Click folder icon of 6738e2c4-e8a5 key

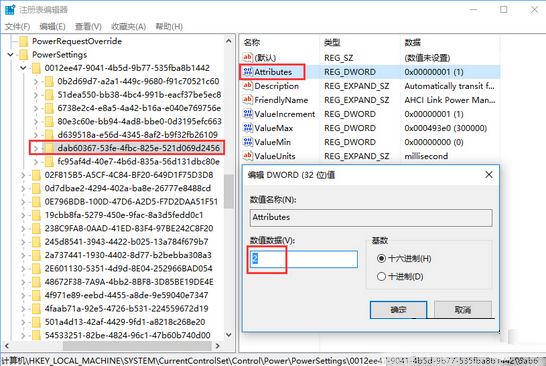[49, 108]
